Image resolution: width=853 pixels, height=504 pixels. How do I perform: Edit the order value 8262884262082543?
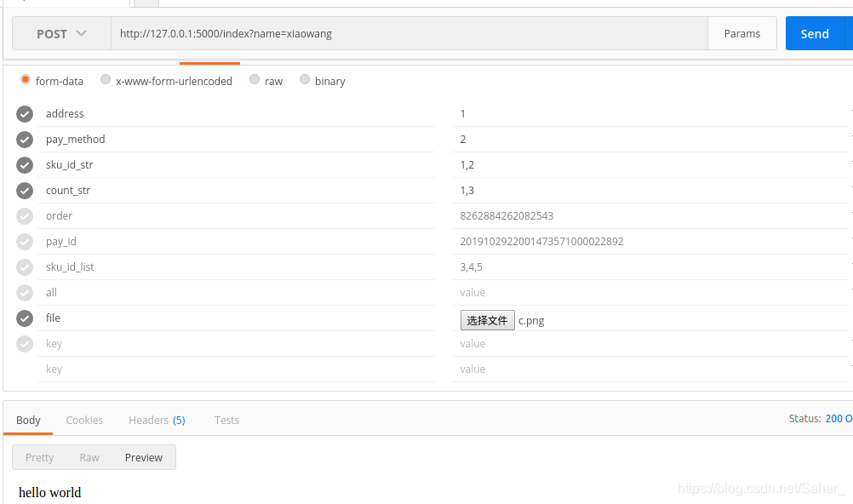(650, 216)
